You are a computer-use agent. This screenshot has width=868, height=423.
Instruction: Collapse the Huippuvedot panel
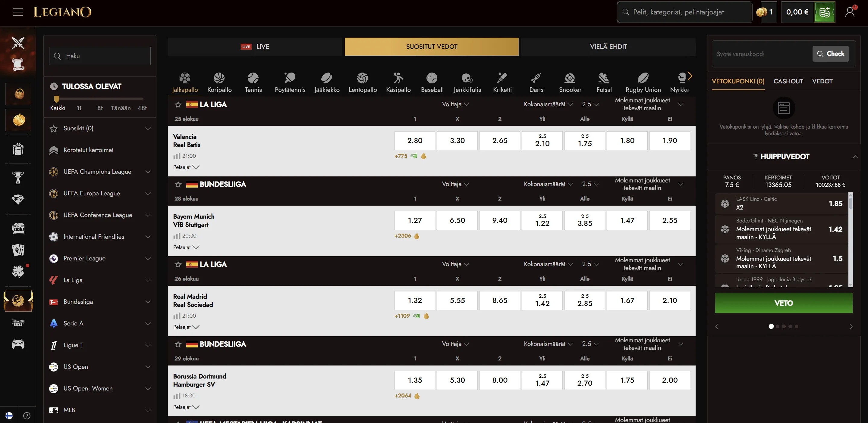pyautogui.click(x=855, y=157)
